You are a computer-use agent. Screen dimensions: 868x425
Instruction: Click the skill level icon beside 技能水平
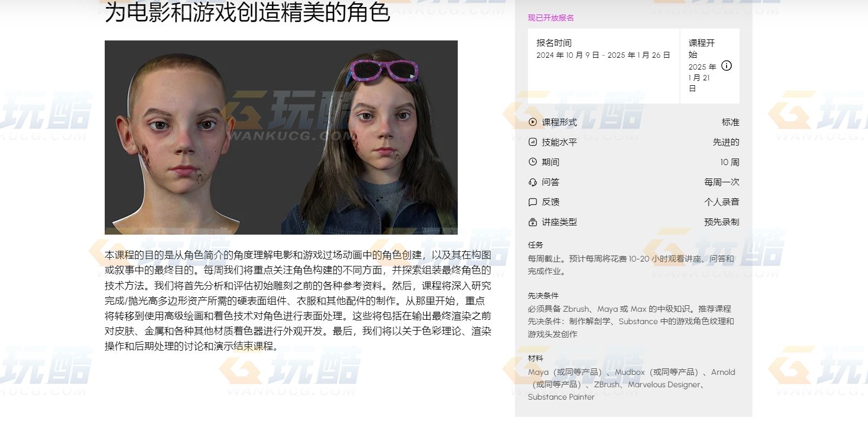tap(533, 142)
